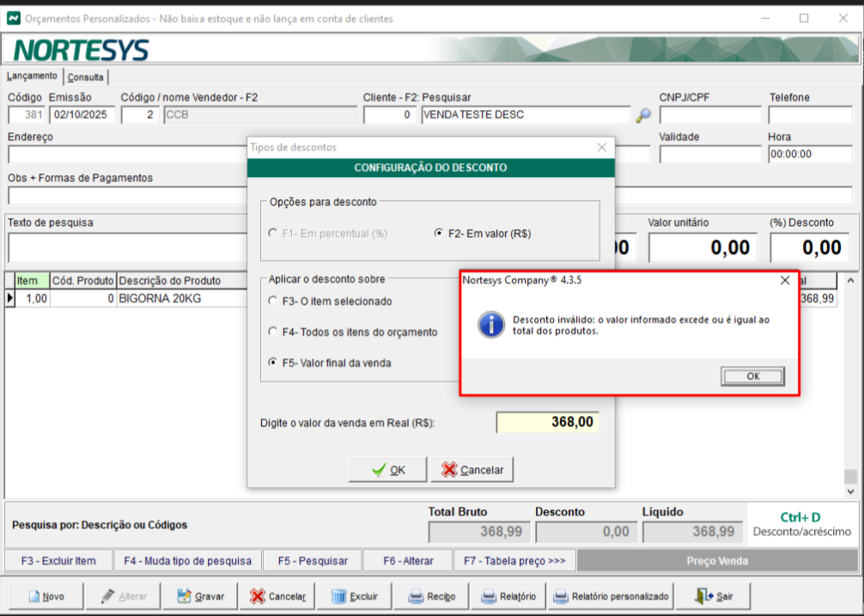Click the F4 - Muda tipo de pesquisa button
The width and height of the screenshot is (864, 616).
(187, 561)
